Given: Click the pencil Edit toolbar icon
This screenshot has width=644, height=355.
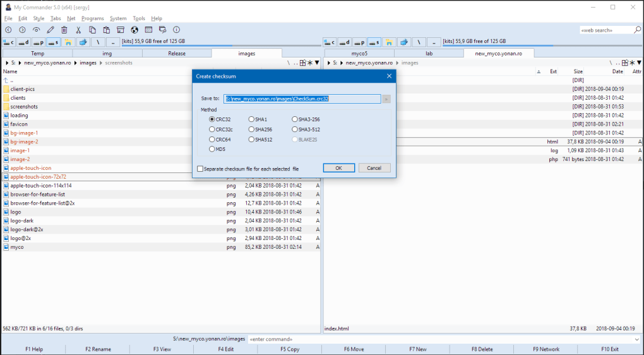Looking at the screenshot, I should (x=51, y=30).
